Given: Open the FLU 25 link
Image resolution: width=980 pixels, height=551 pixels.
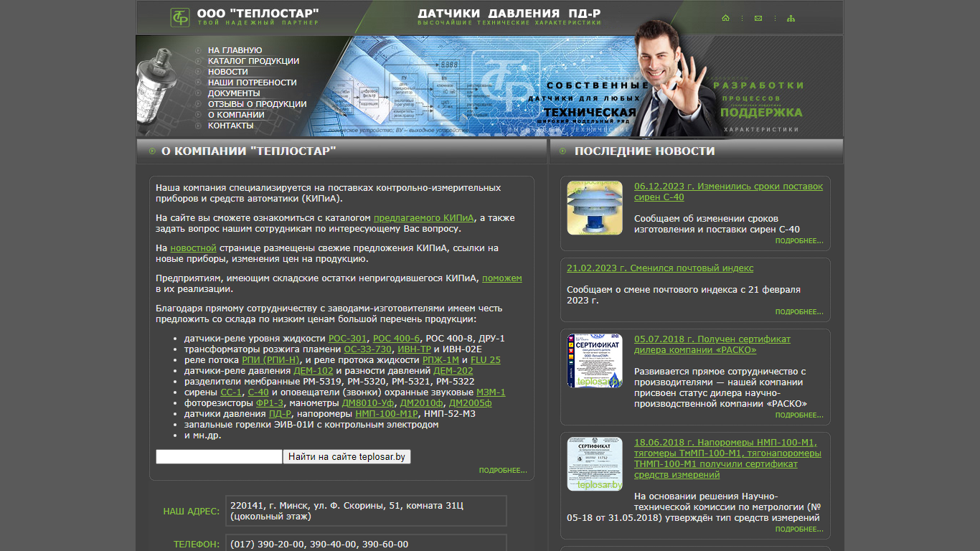Looking at the screenshot, I should (486, 360).
